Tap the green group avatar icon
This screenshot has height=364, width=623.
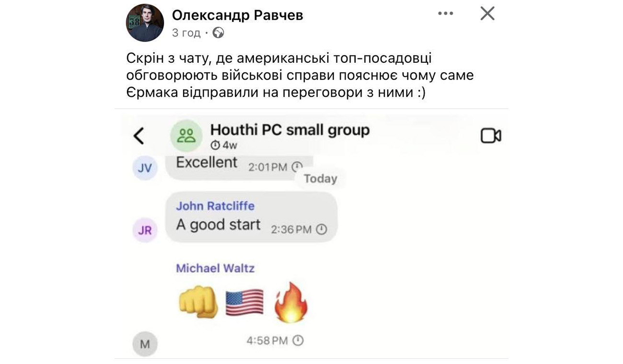point(186,136)
